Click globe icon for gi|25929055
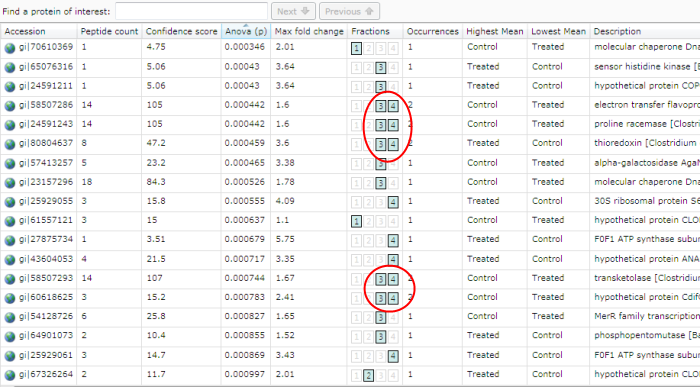 [x=10, y=202]
